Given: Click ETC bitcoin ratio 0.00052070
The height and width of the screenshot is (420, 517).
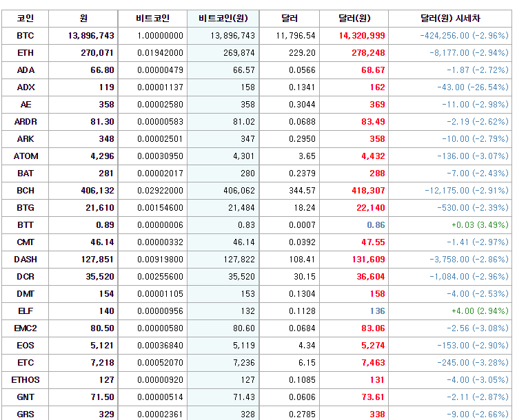Looking at the screenshot, I should [160, 363].
